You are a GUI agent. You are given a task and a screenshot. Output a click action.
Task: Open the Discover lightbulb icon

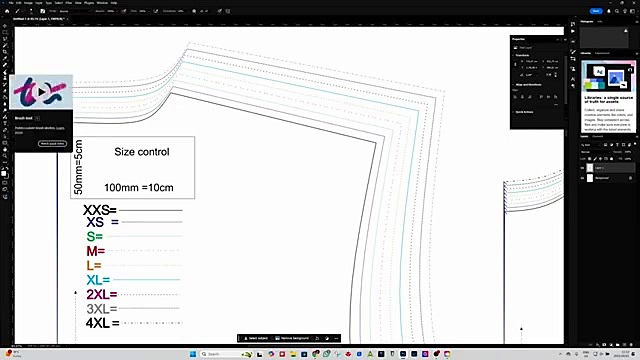click(x=624, y=11)
